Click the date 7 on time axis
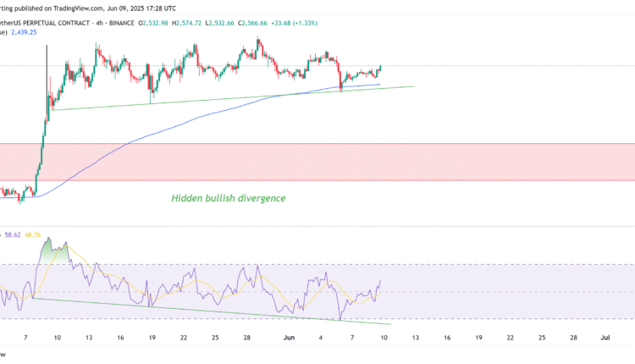The height and width of the screenshot is (364, 635). tap(26, 337)
